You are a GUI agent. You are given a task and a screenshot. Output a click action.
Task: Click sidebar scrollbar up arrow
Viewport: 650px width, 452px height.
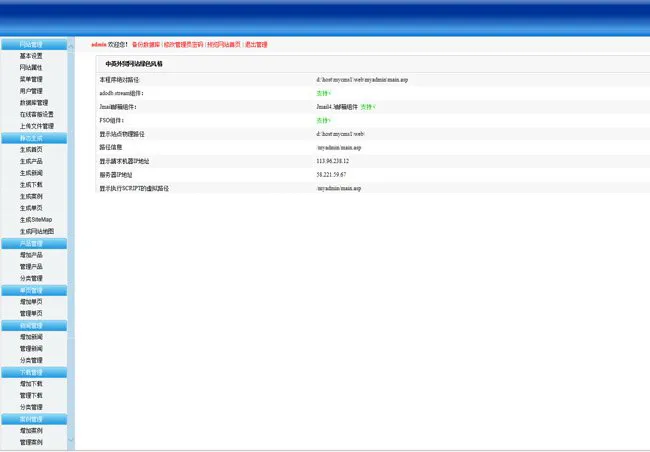71,46
